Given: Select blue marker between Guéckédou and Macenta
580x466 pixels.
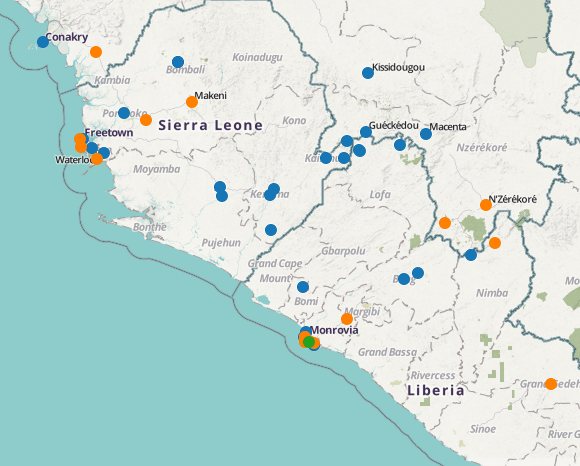Looking at the screenshot, I should tap(400, 145).
